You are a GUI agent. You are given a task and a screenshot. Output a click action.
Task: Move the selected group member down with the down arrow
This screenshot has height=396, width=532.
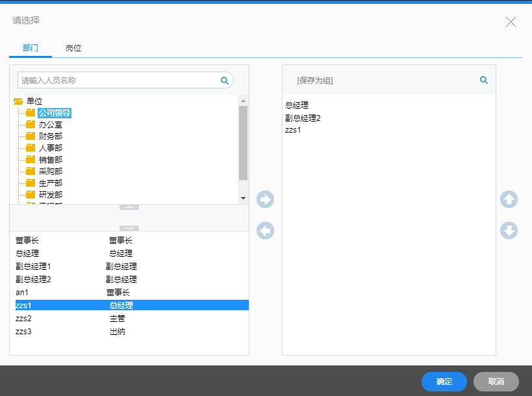pos(509,230)
